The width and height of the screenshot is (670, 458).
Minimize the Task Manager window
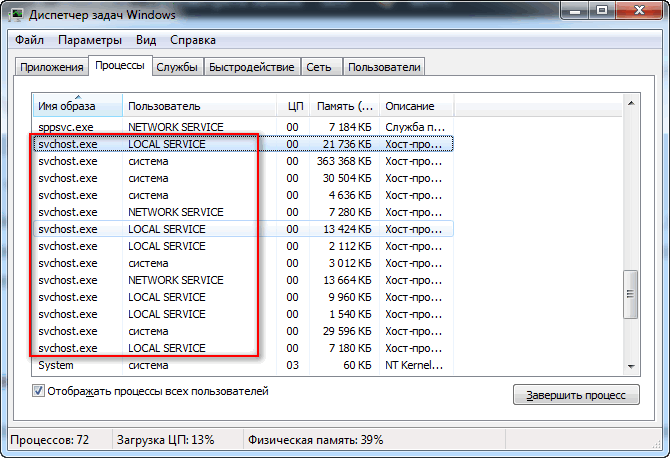[x=575, y=11]
